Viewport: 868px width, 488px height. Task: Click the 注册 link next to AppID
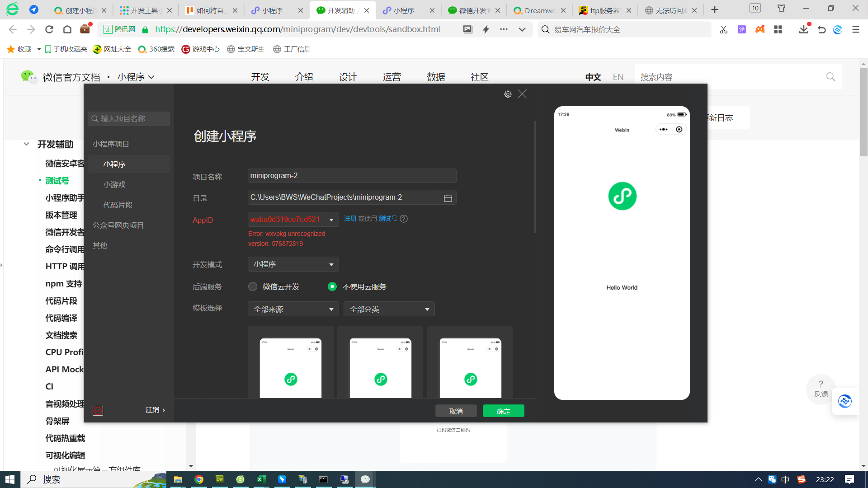(x=350, y=219)
